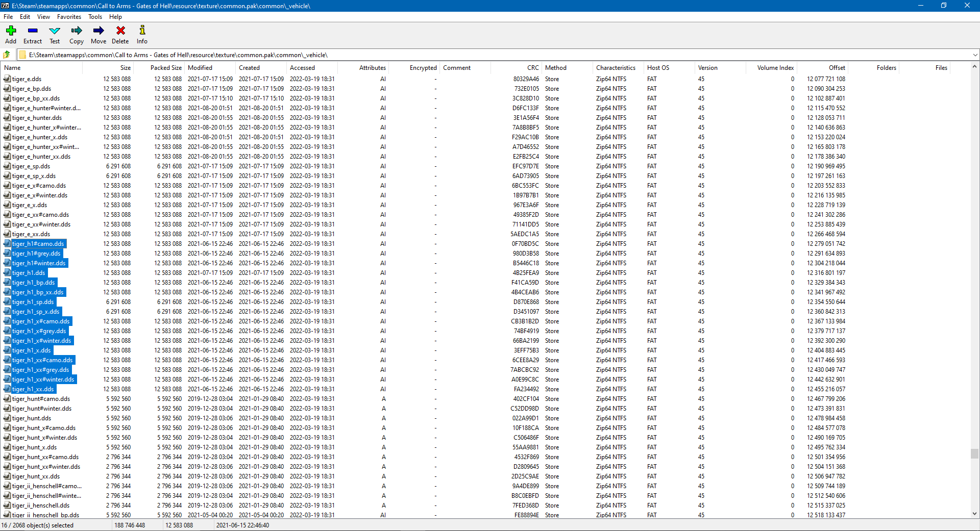The width and height of the screenshot is (980, 531).
Task: Click status bar selected objects count
Action: coord(38,525)
